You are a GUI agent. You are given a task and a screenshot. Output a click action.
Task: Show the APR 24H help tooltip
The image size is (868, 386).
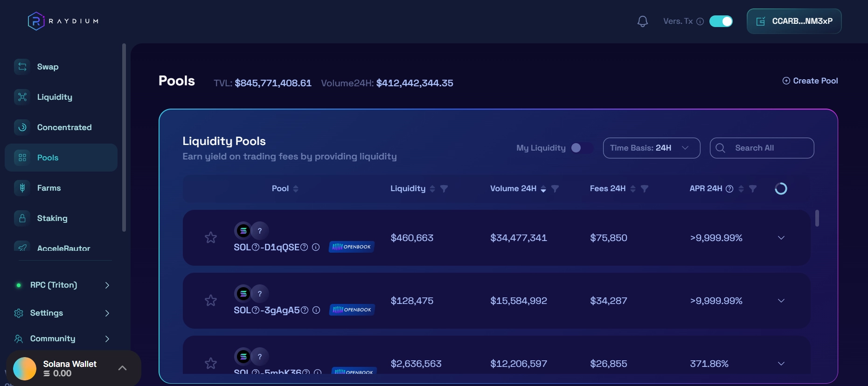coord(729,188)
